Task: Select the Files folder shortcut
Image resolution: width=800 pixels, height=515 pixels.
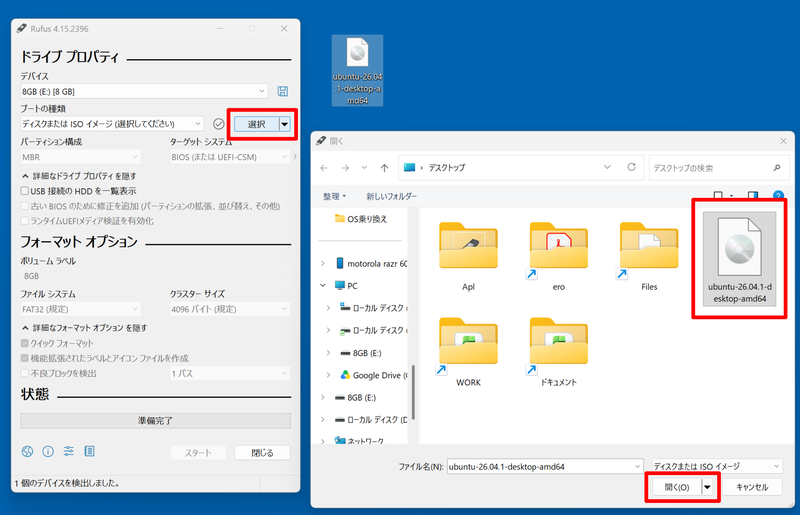Action: pos(649,257)
